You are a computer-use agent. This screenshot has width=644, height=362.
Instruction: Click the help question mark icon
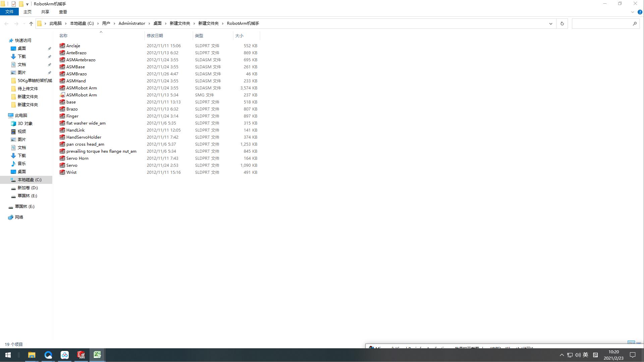[x=640, y=12]
